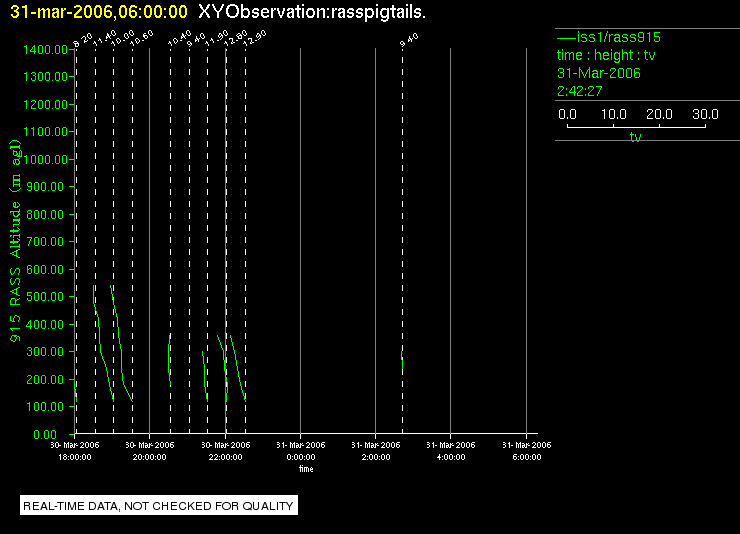This screenshot has width=740, height=534.
Task: Click the '200.00' altitude tick label
Action: [45, 379]
